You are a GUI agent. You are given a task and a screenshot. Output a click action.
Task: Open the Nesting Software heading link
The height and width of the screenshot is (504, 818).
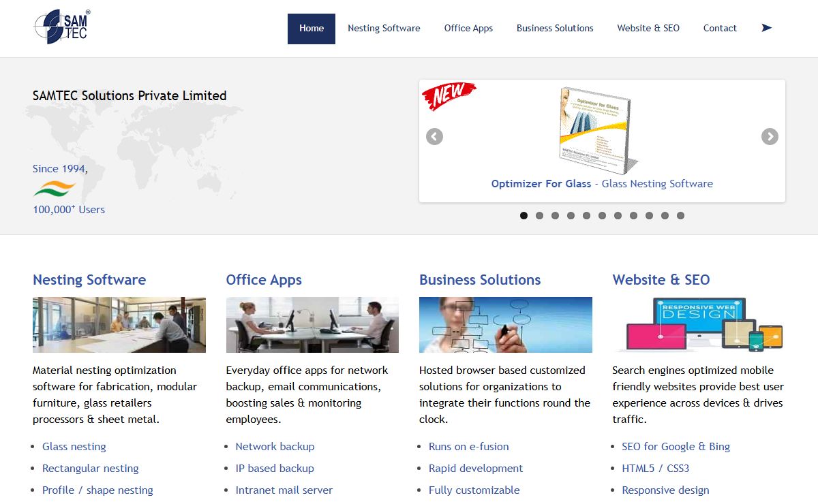[89, 280]
